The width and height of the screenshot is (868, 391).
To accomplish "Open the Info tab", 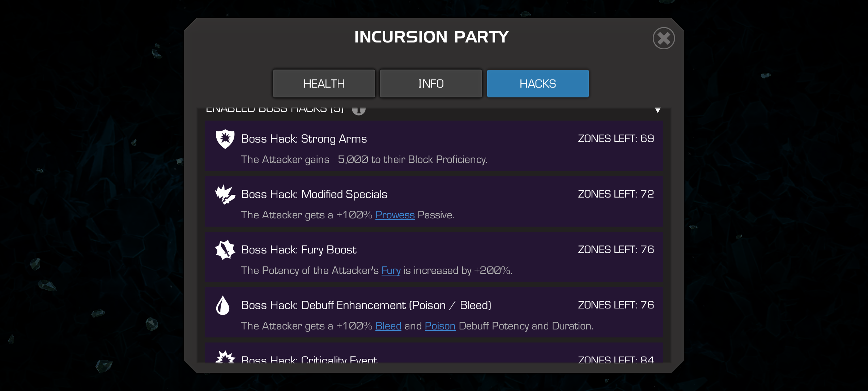I will pyautogui.click(x=431, y=84).
